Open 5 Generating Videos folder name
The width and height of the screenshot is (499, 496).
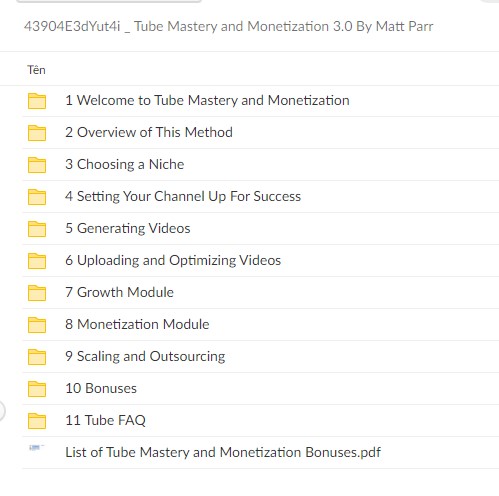click(x=128, y=228)
